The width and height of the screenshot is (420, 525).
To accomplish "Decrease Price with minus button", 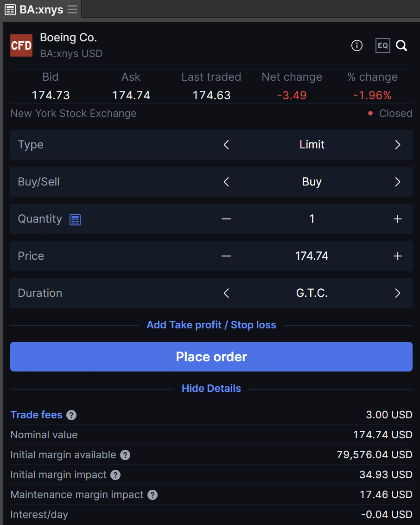I will pyautogui.click(x=226, y=256).
